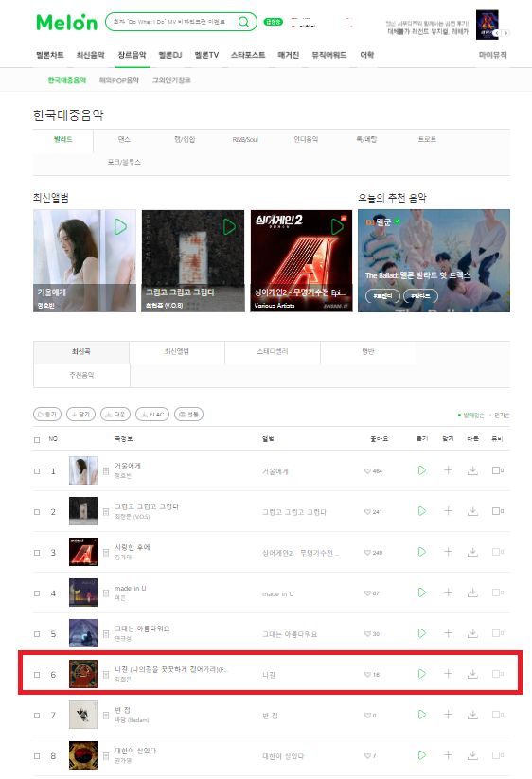Open the 마이뮤직 link

coord(493,55)
